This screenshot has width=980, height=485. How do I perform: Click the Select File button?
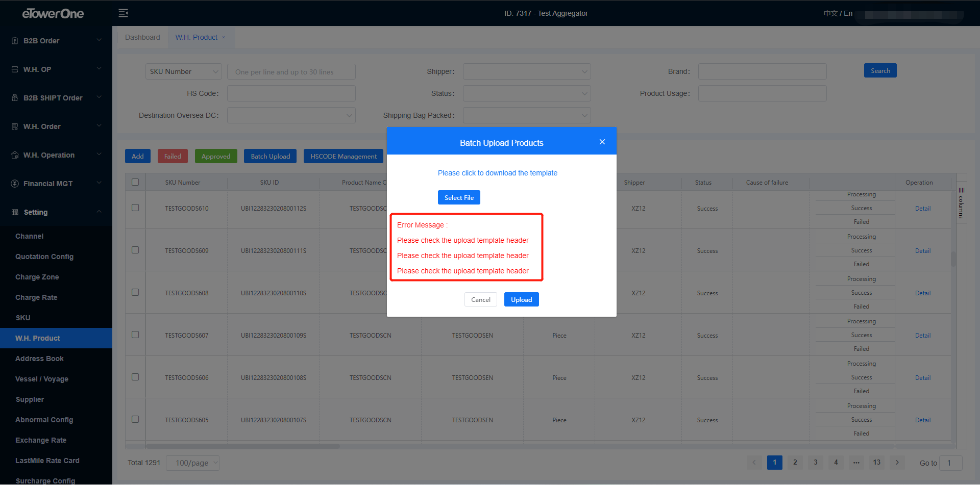coord(459,197)
